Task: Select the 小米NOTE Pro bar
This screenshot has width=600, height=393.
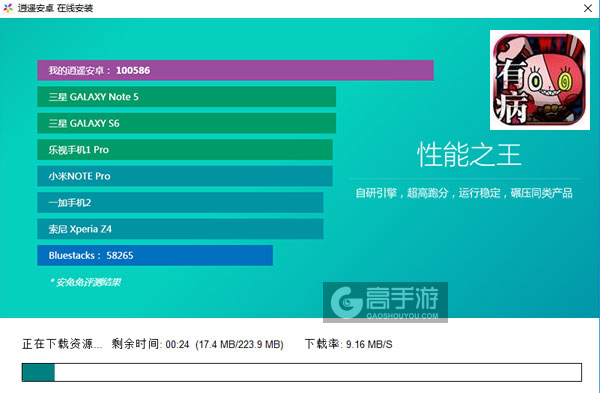Action: click(x=185, y=176)
